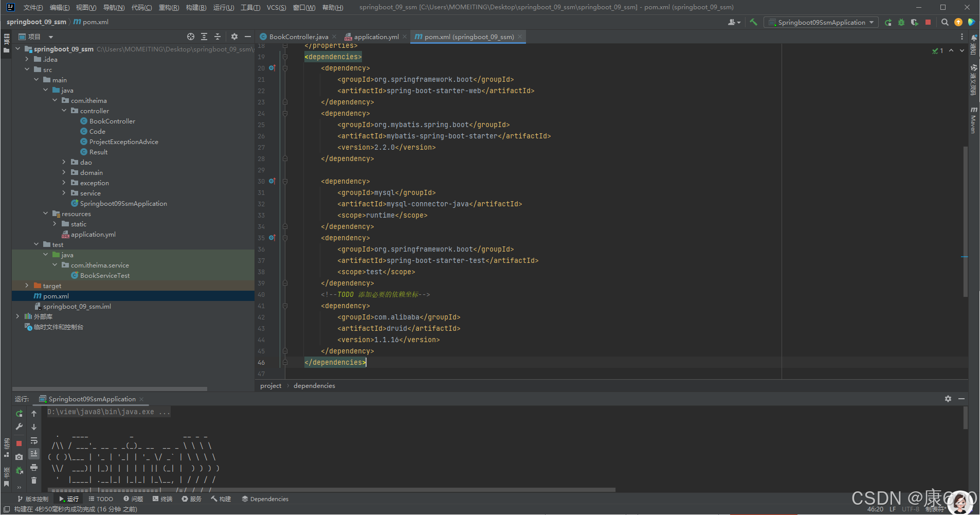Open the 服务 services tool window
The height and width of the screenshot is (515, 980).
(x=191, y=499)
